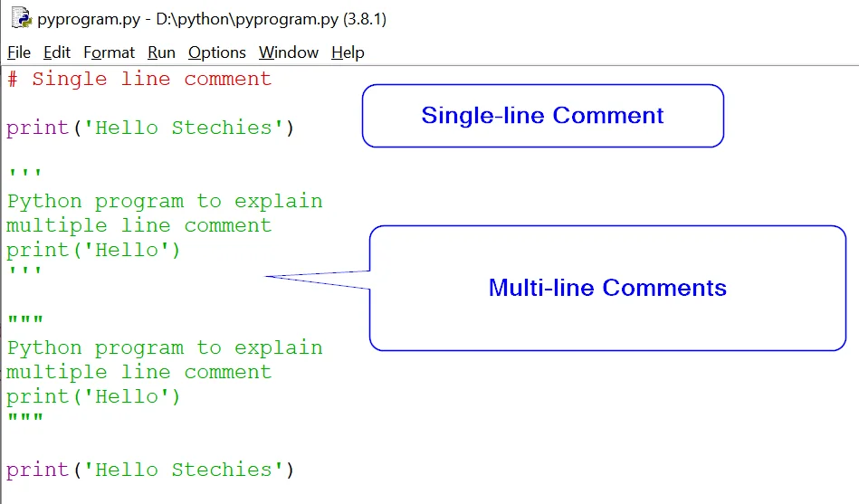This screenshot has height=504, width=859.
Task: Open the Options menu
Action: (x=217, y=52)
